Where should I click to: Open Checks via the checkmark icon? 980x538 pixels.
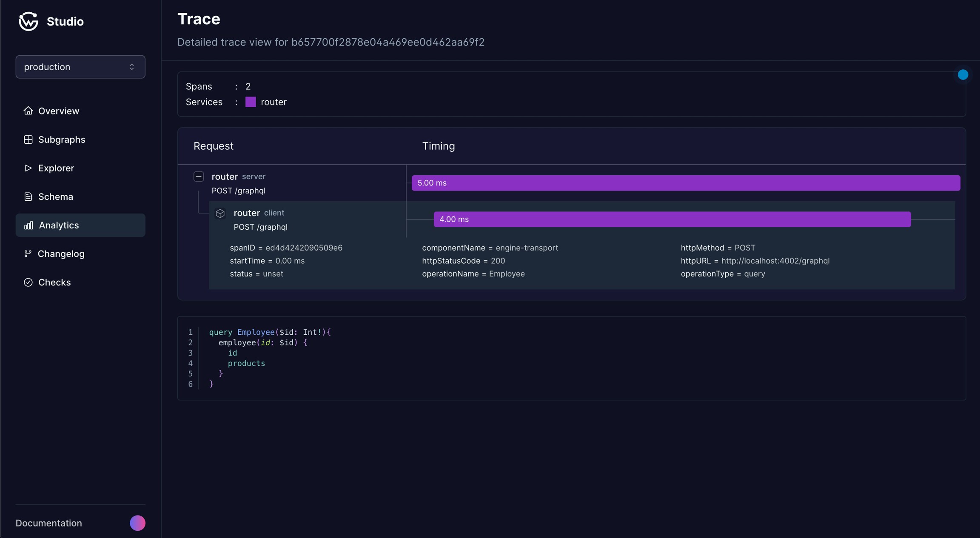[28, 282]
